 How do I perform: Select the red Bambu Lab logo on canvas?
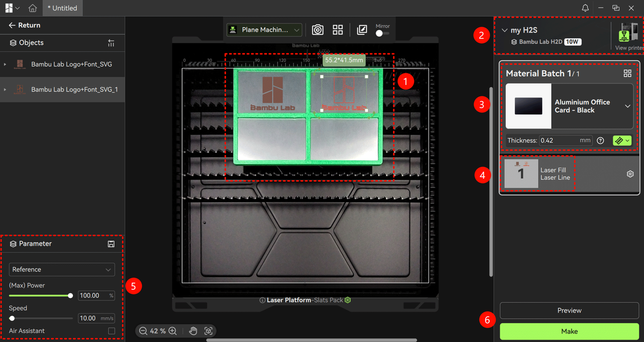pyautogui.click(x=344, y=94)
